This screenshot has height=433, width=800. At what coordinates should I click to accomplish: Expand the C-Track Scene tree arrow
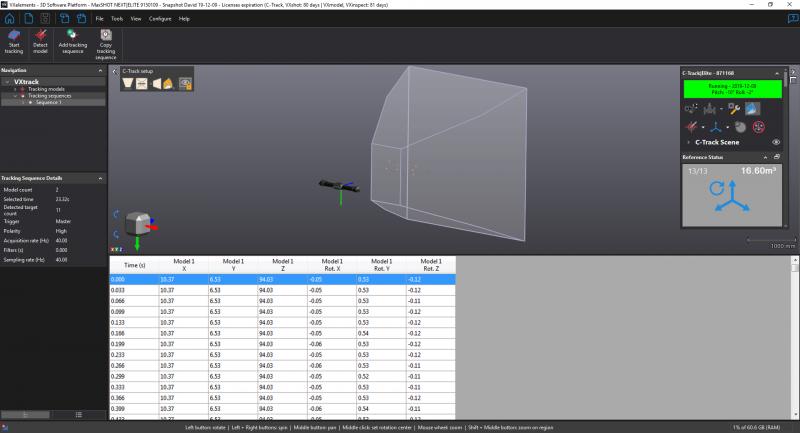point(689,142)
